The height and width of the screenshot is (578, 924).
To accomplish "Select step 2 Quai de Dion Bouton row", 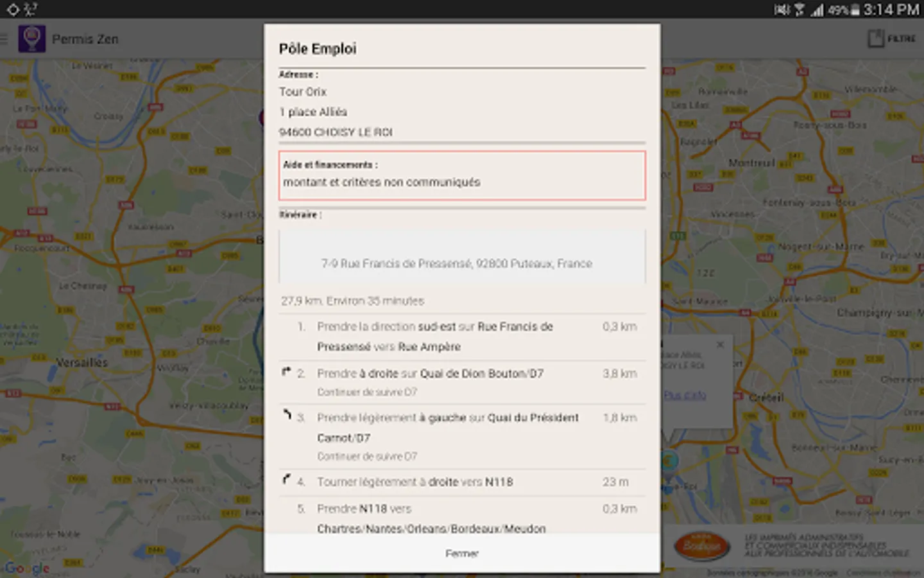I will click(462, 382).
